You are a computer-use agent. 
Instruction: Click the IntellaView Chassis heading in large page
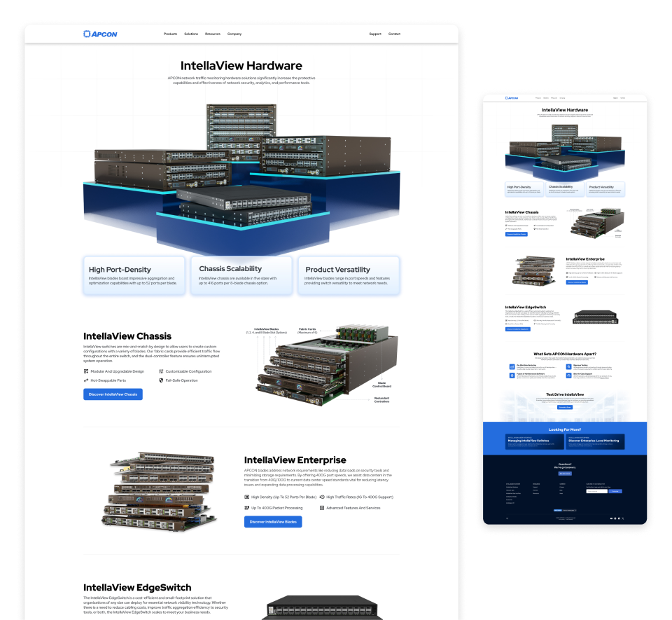(127, 336)
